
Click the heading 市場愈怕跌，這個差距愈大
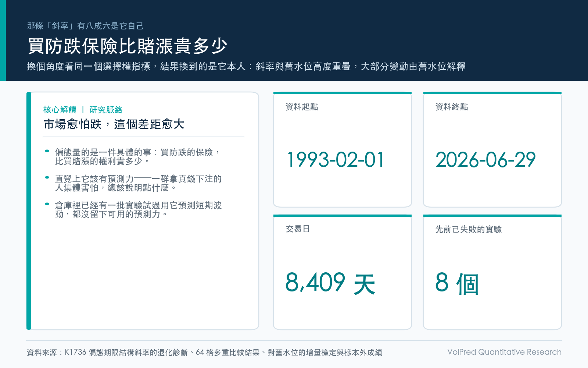pyautogui.click(x=114, y=124)
